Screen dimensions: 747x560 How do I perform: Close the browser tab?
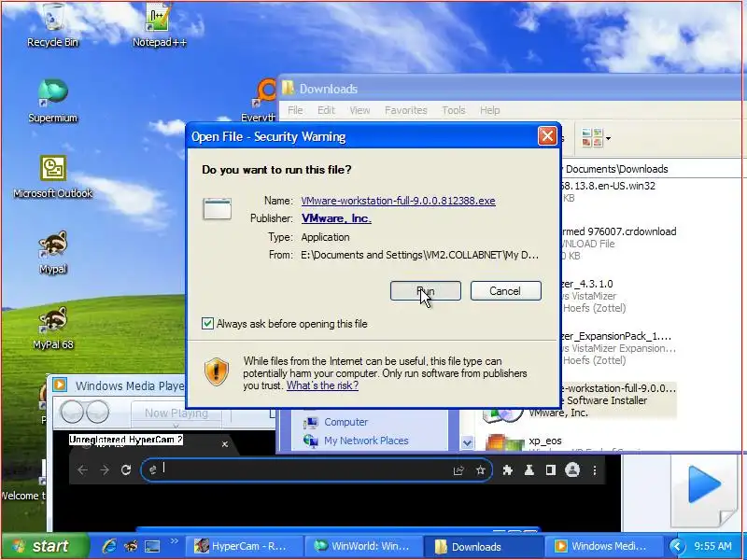(x=225, y=444)
